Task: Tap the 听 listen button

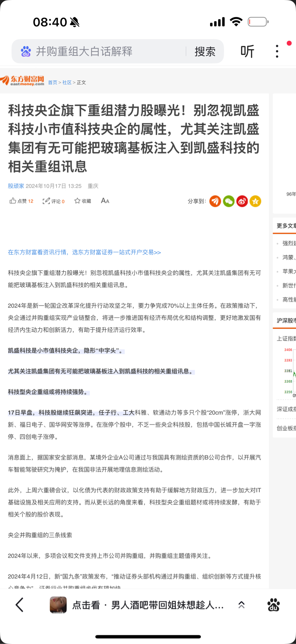Action: [x=247, y=51]
